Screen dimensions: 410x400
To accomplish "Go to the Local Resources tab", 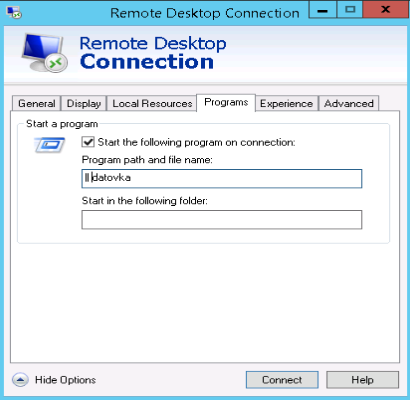I will [152, 103].
